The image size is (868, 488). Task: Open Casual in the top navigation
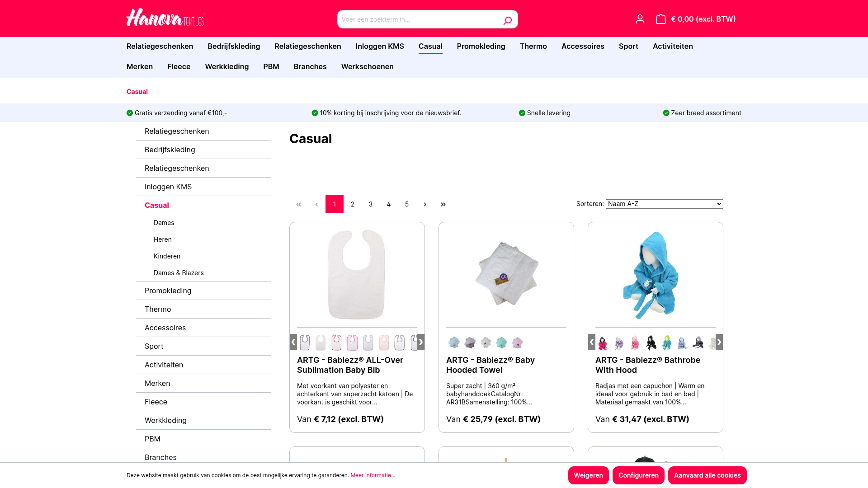click(x=430, y=46)
